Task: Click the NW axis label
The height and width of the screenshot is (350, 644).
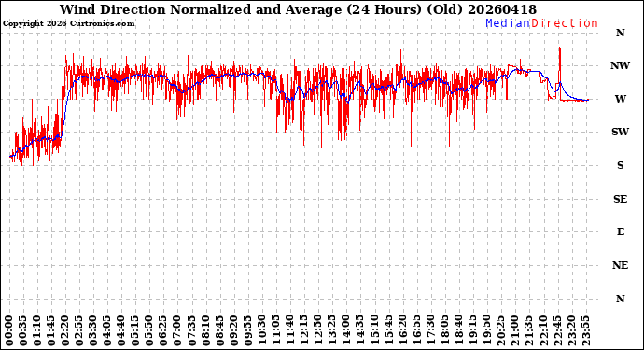Action: tap(620, 65)
